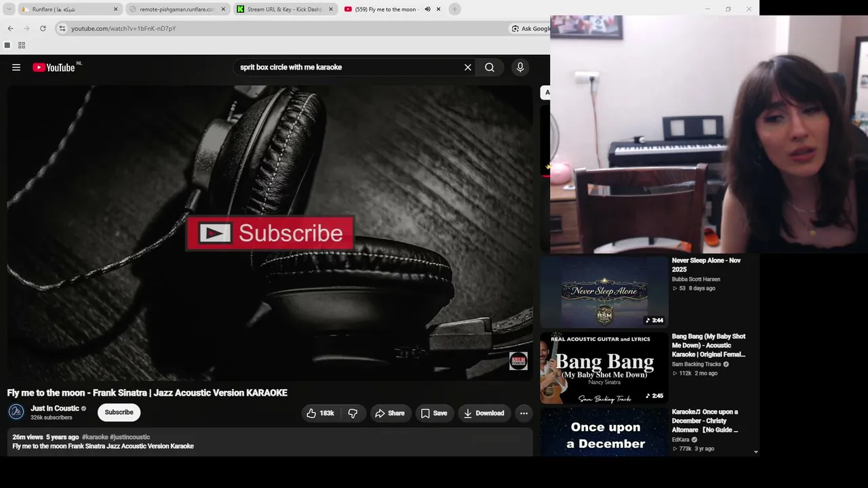Open the Just In Coustic channel avatar
This screenshot has width=868, height=488.
(x=16, y=411)
